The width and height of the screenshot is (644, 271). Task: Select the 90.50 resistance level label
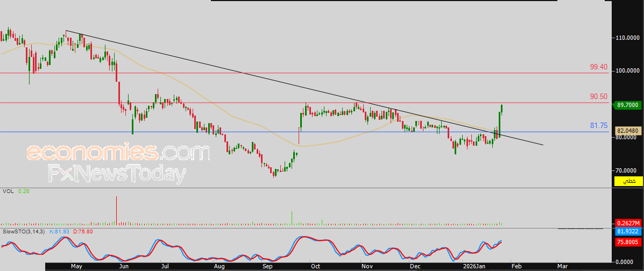tap(599, 96)
